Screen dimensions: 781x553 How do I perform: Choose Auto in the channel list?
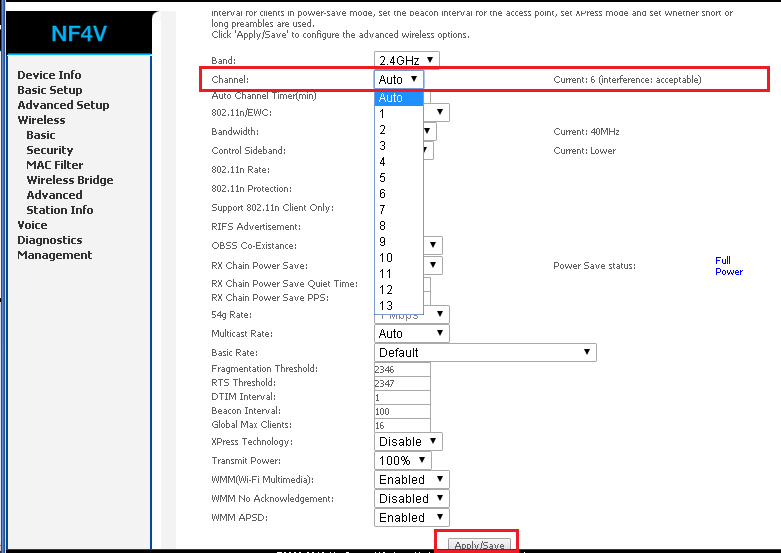[398, 98]
